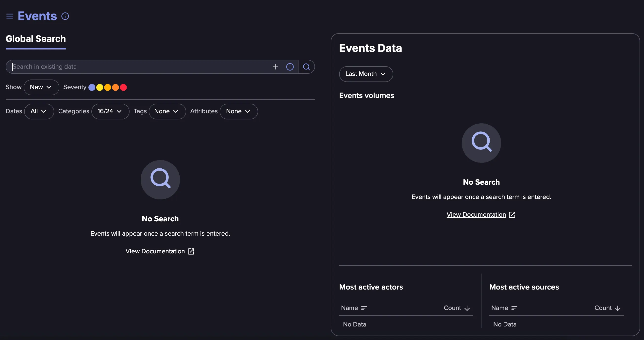Click the Events page title
644x340 pixels.
37,16
